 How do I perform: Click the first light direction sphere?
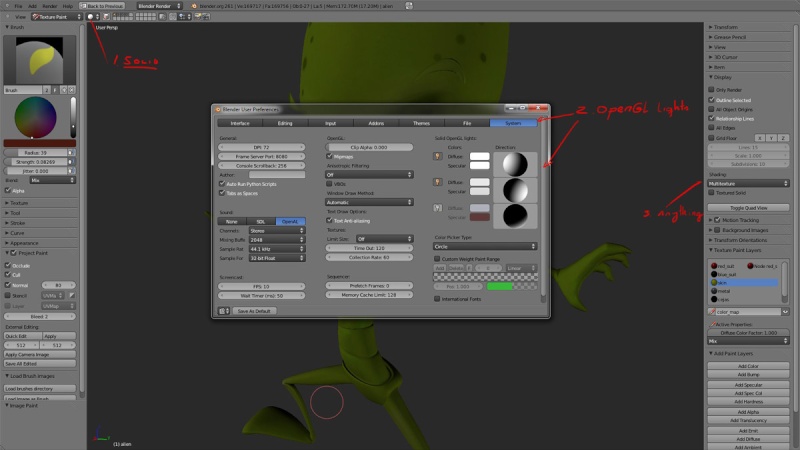(x=515, y=164)
